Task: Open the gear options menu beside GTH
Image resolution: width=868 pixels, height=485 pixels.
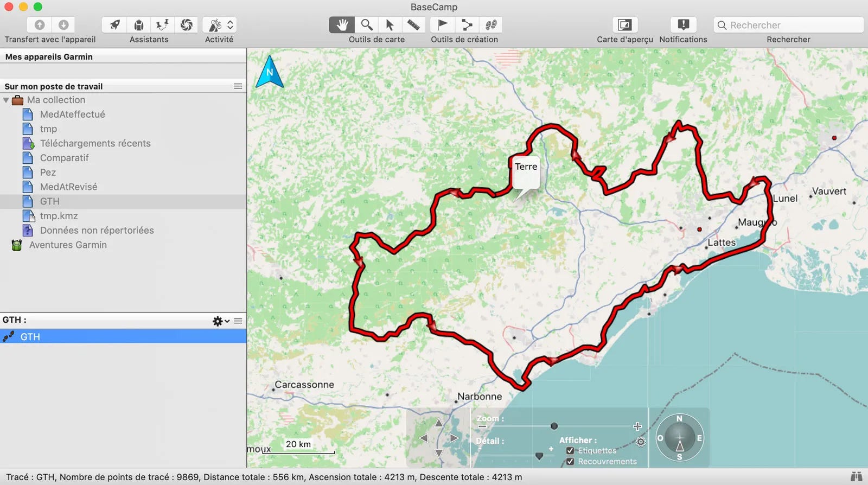Action: tap(220, 321)
